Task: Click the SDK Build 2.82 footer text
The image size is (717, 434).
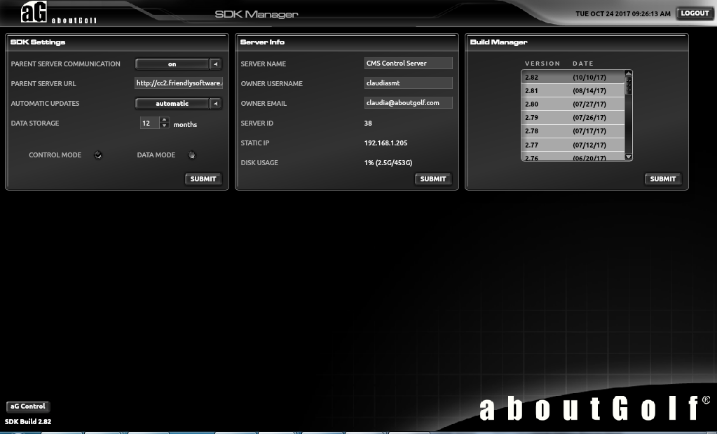Action: pos(28,421)
